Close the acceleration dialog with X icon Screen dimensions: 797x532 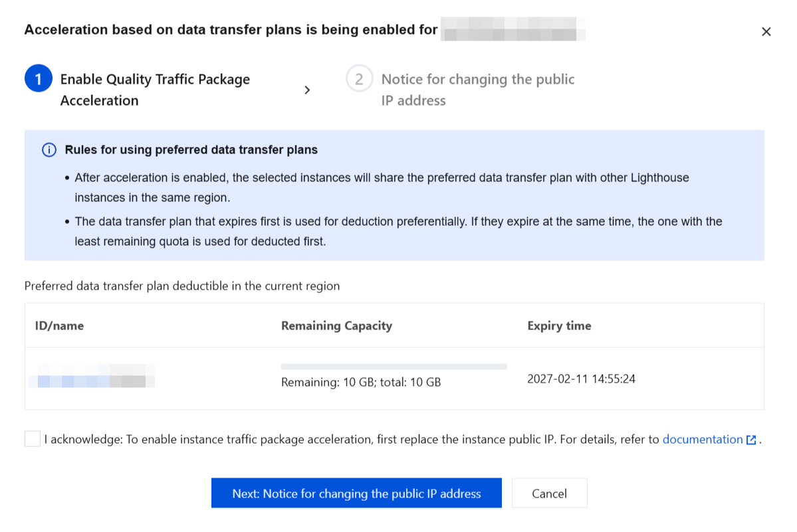coord(766,31)
